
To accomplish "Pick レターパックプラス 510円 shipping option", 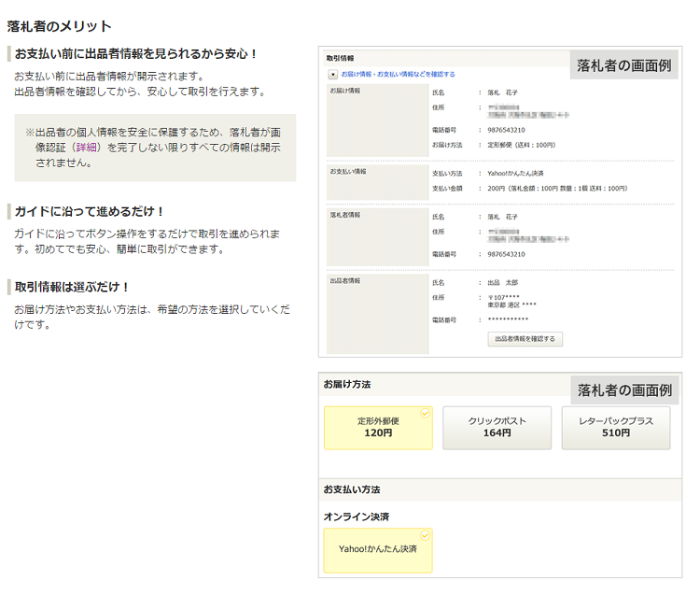I will coord(616,427).
